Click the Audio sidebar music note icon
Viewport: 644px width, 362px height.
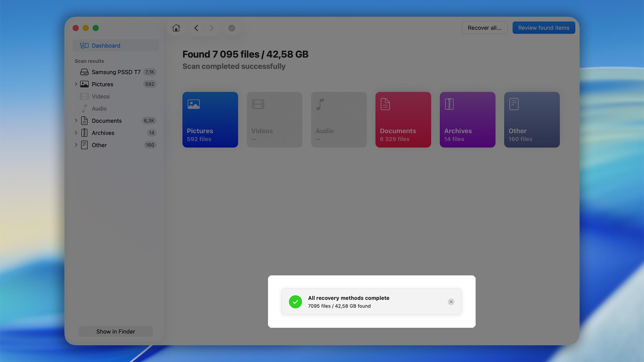[x=84, y=108]
